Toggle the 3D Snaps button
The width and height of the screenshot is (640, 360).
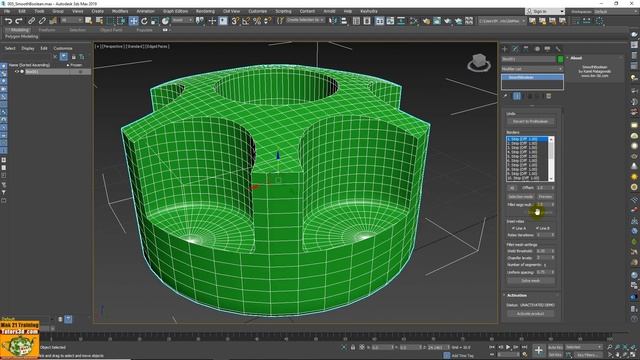[x=235, y=20]
